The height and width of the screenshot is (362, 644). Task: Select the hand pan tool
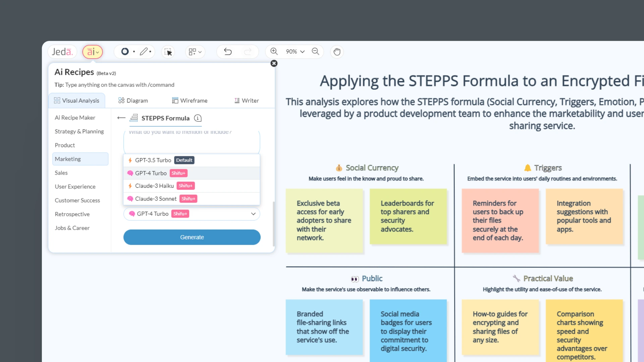pyautogui.click(x=337, y=52)
